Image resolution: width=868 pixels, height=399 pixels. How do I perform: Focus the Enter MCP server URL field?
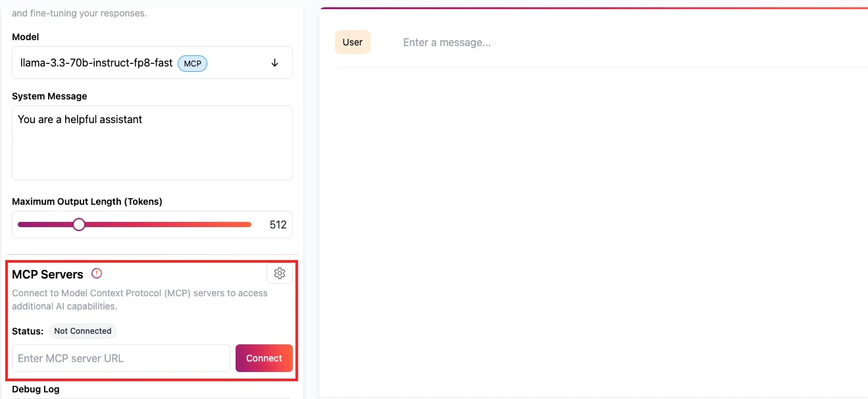click(121, 358)
